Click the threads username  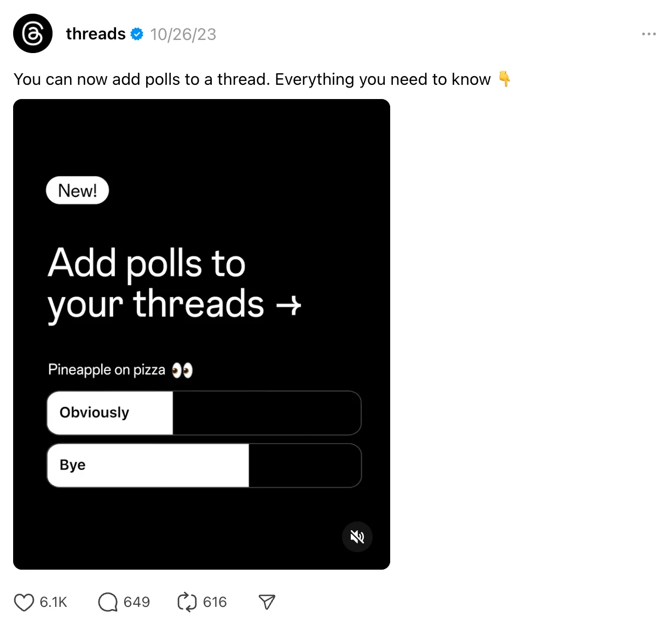[x=96, y=34]
